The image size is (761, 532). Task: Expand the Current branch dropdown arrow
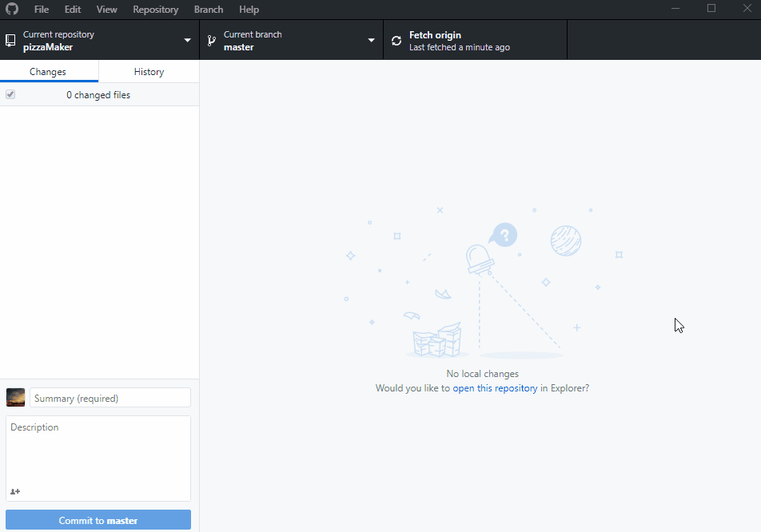coord(371,40)
